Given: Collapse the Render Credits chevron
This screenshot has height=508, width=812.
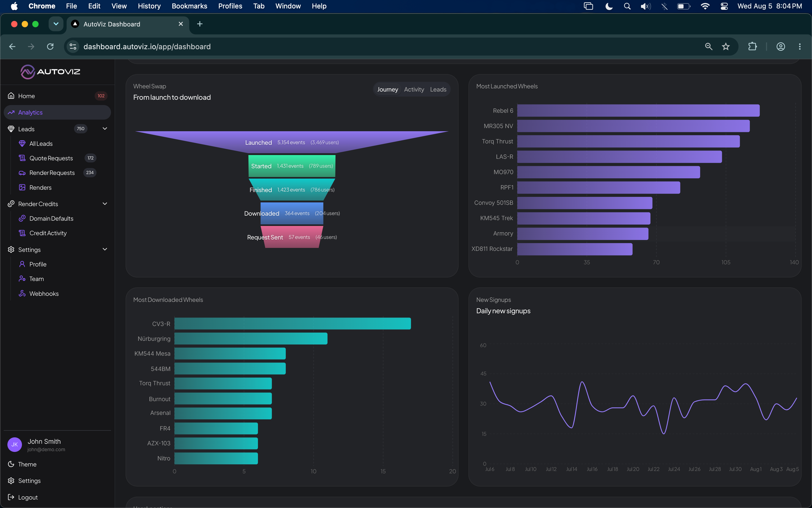Looking at the screenshot, I should pyautogui.click(x=105, y=204).
